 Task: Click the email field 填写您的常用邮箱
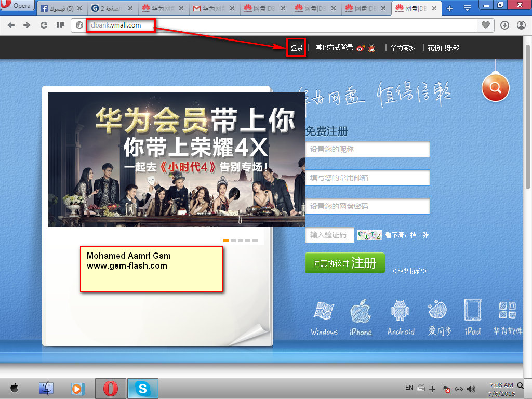pos(367,178)
